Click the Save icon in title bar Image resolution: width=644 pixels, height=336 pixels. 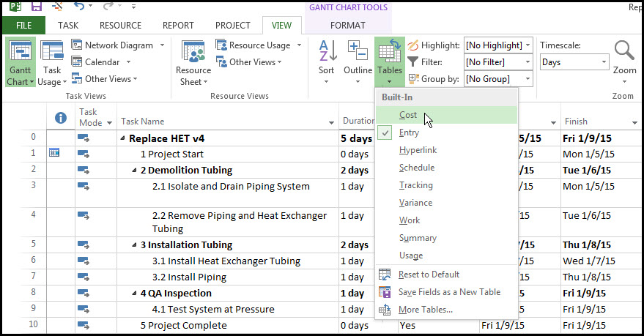(x=37, y=6)
